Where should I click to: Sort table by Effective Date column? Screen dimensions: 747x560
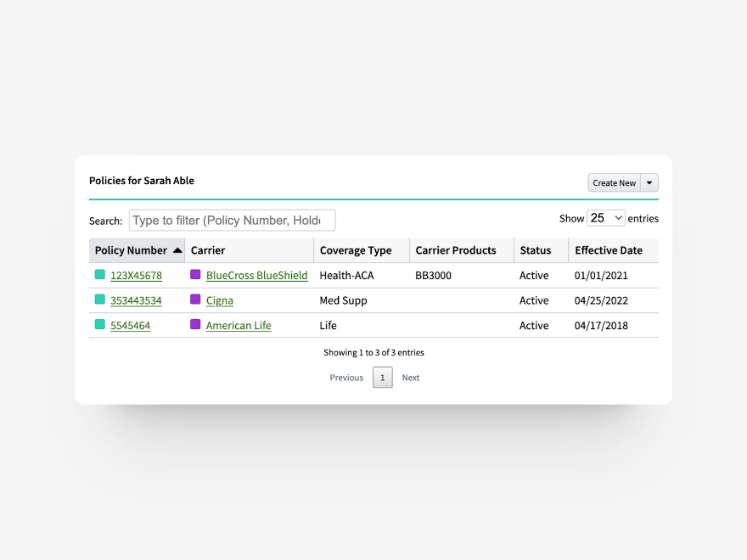(609, 250)
